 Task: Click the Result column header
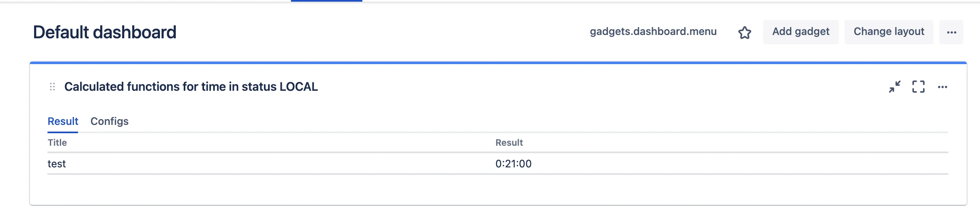click(509, 142)
